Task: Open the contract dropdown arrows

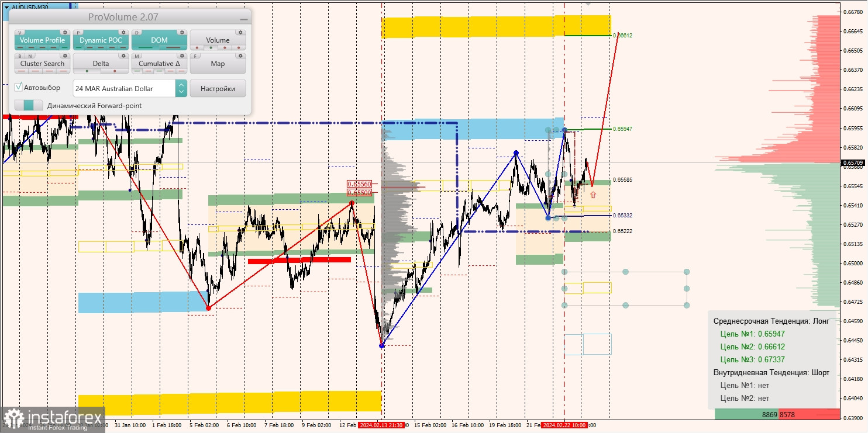Action: tap(181, 88)
